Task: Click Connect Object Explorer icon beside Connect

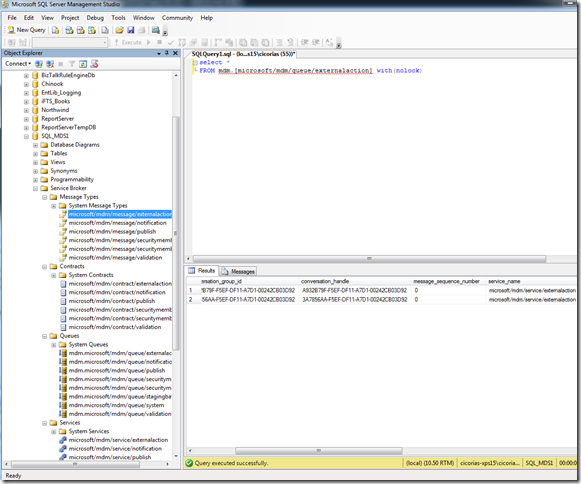Action: (x=39, y=64)
